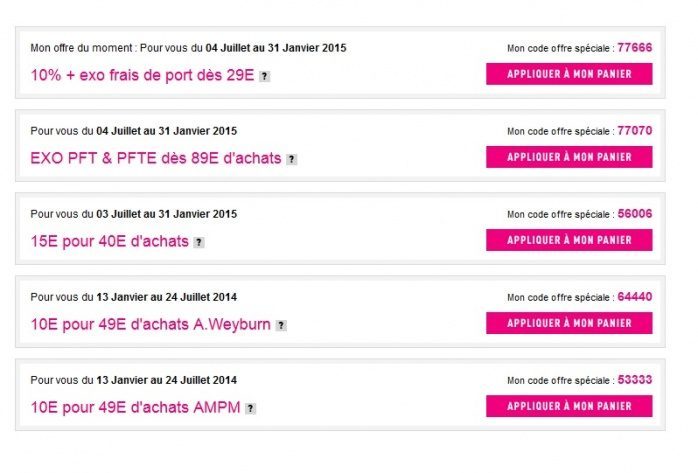The width and height of the screenshot is (698, 473).
Task: Open help icon for A.Weyburn offer
Action: (x=281, y=325)
